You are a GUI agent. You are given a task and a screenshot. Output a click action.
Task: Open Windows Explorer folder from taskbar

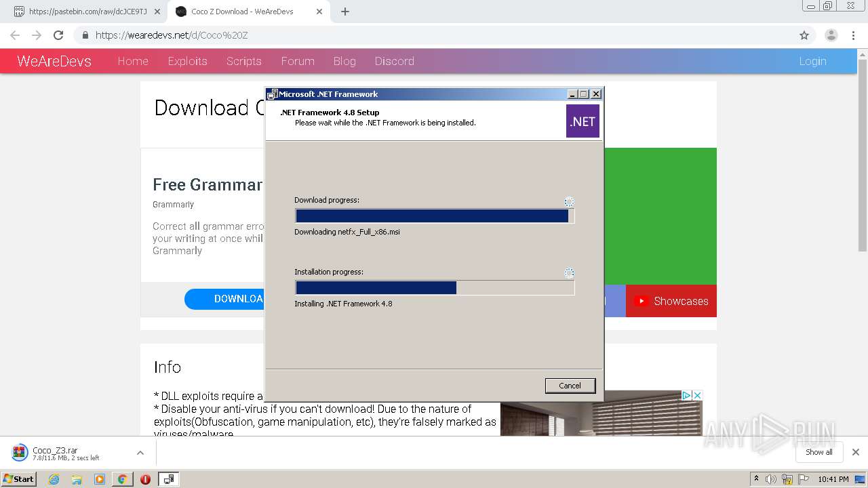[x=77, y=479]
